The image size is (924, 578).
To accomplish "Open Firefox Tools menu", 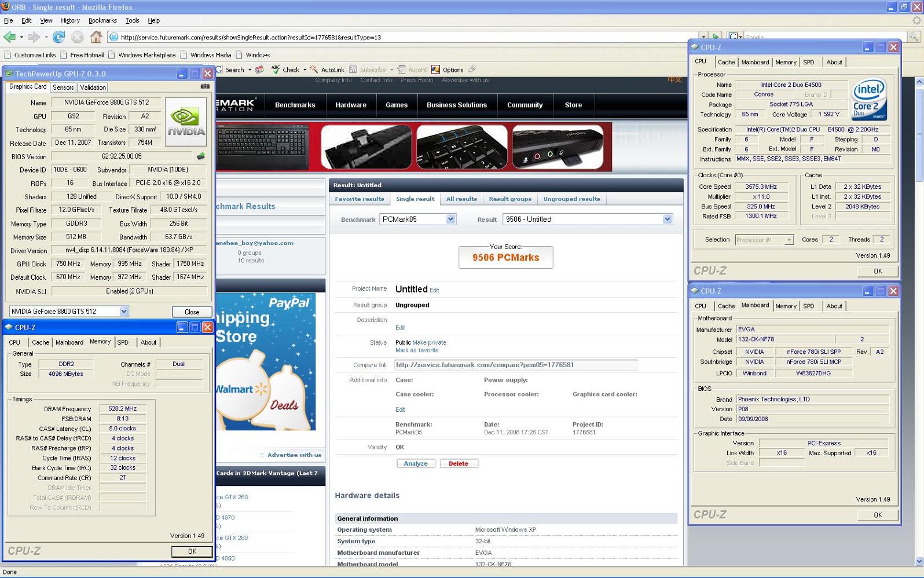I will point(133,20).
